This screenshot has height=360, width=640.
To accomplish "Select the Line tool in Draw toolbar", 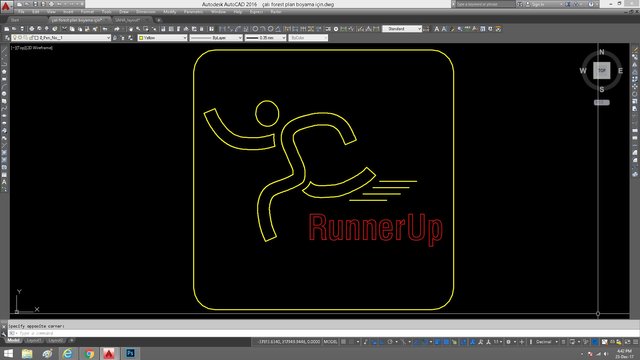I will click(4, 49).
